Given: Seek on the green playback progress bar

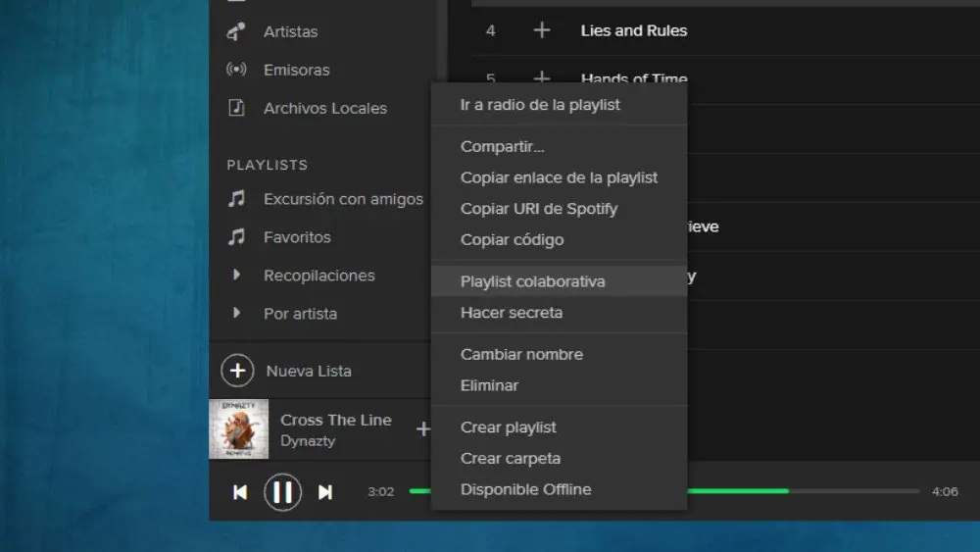Looking at the screenshot, I should (738, 491).
